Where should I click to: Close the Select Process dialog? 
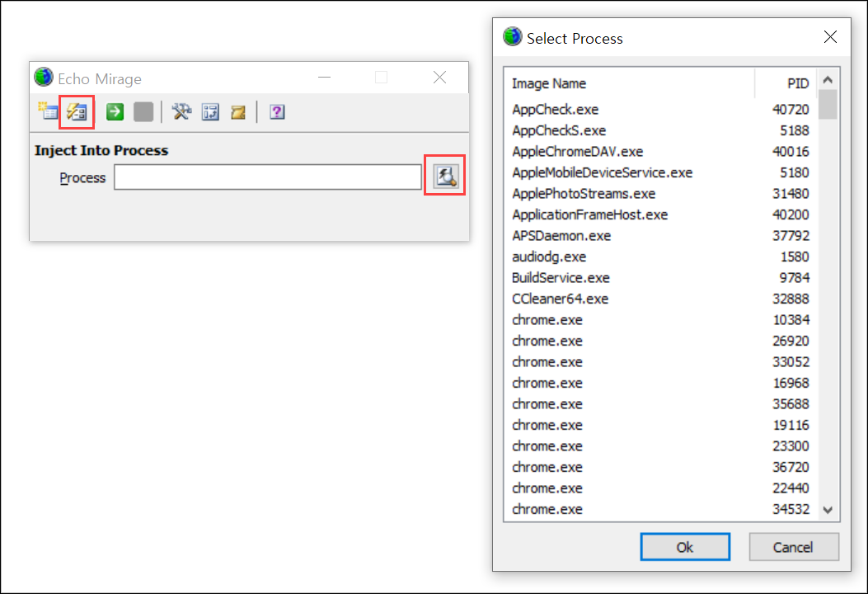[x=830, y=37]
